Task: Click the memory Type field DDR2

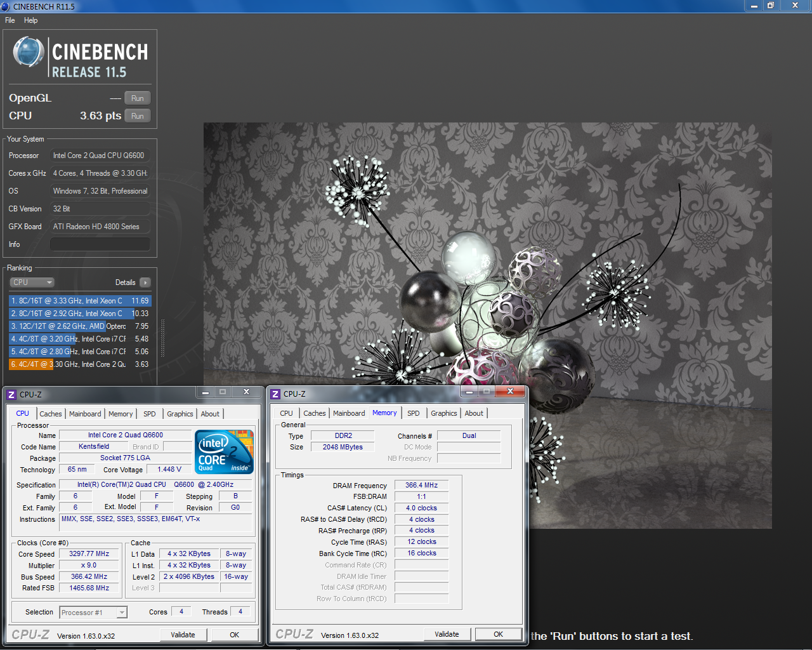Action: (x=343, y=436)
